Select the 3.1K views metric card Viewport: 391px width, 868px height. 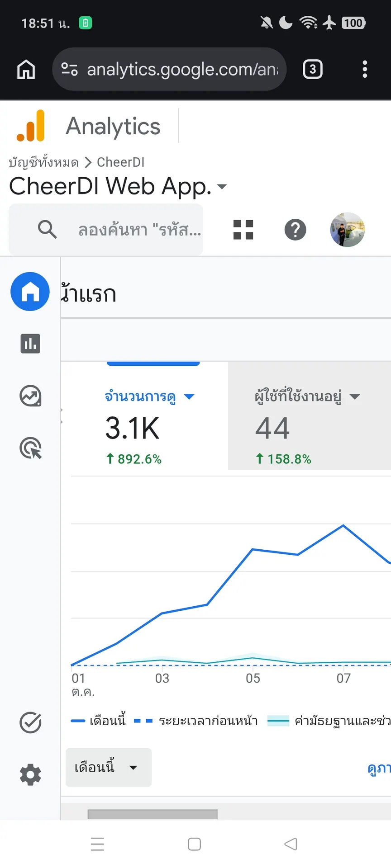coord(145,416)
